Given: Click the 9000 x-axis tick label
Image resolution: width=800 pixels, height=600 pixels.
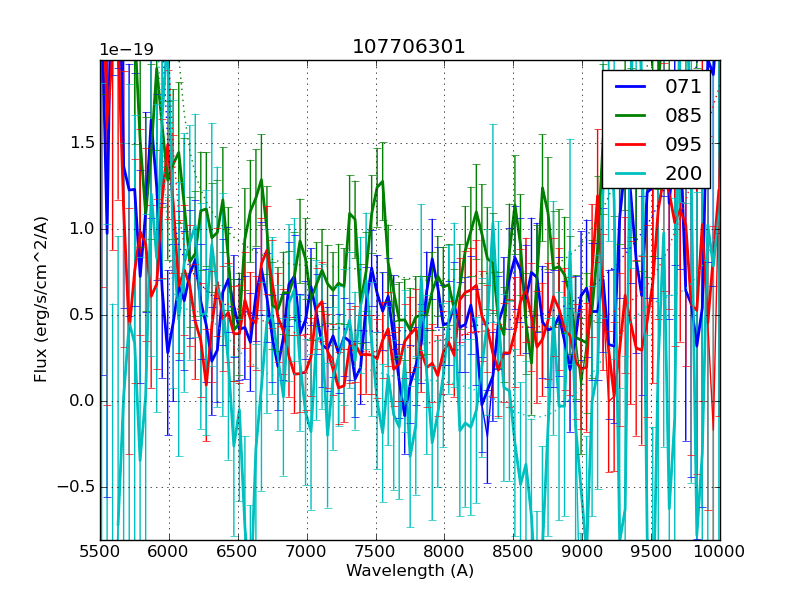Looking at the screenshot, I should click(x=582, y=551).
